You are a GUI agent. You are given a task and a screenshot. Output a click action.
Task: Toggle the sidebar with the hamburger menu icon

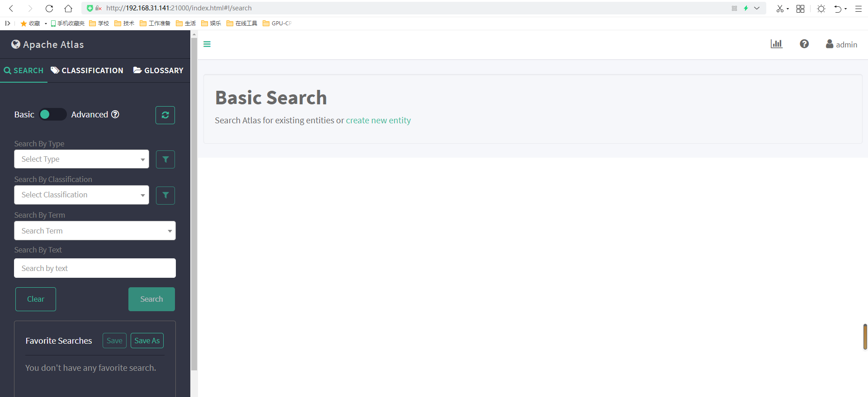point(207,44)
